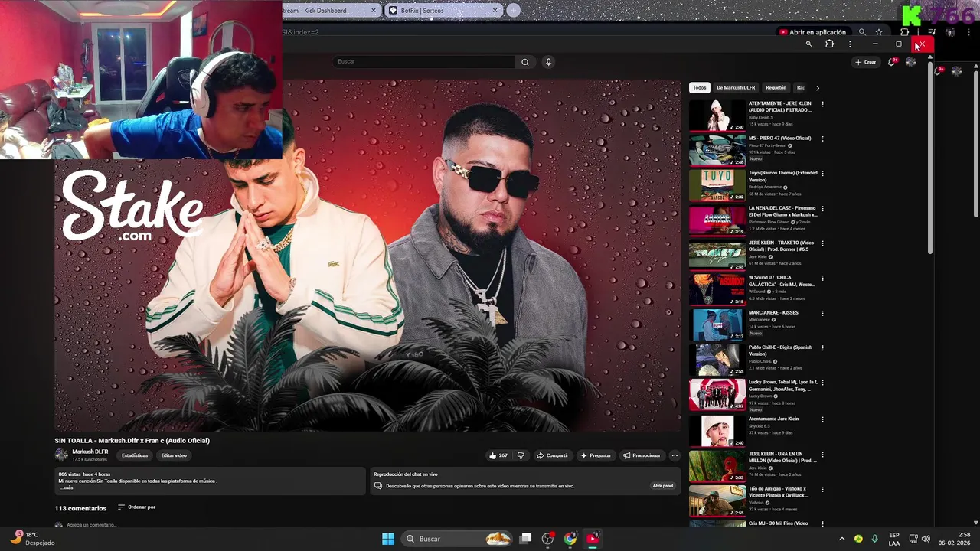
Task: Click the Estadísticas button
Action: (x=135, y=455)
